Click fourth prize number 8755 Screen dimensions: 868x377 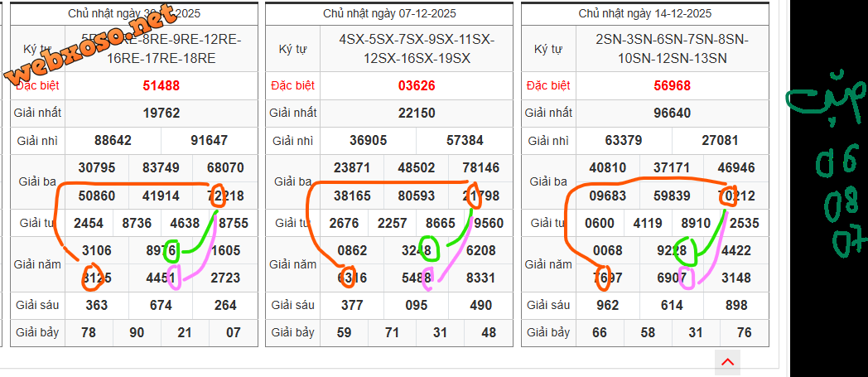click(234, 223)
